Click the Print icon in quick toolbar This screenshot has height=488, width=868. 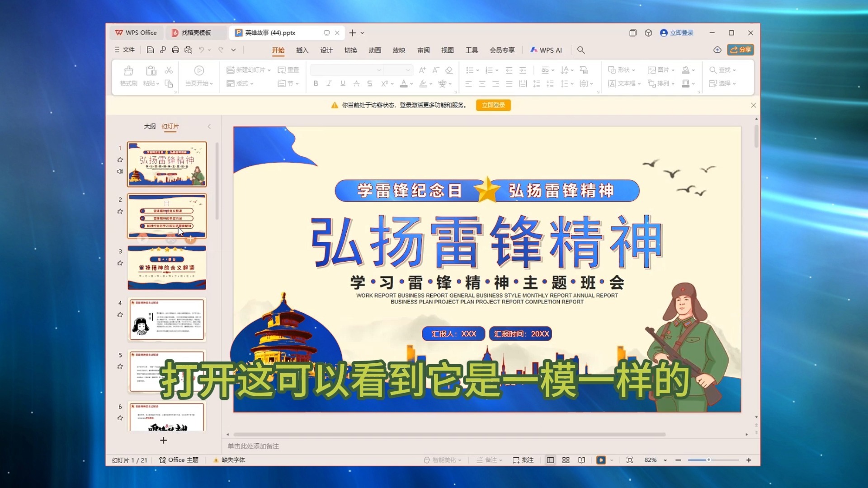(x=175, y=50)
